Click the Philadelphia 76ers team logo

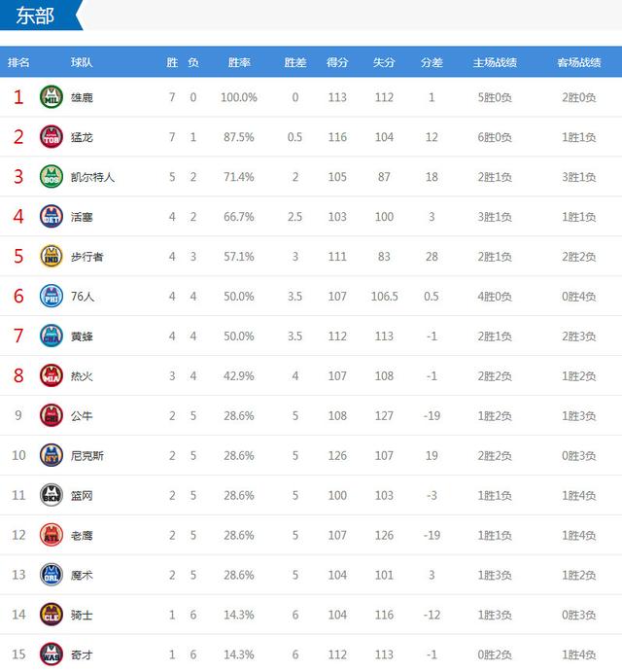click(52, 296)
